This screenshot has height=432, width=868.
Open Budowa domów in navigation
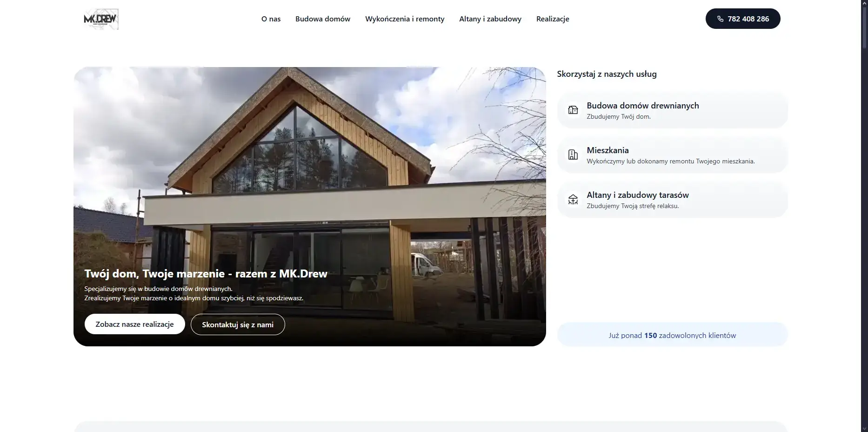coord(322,19)
